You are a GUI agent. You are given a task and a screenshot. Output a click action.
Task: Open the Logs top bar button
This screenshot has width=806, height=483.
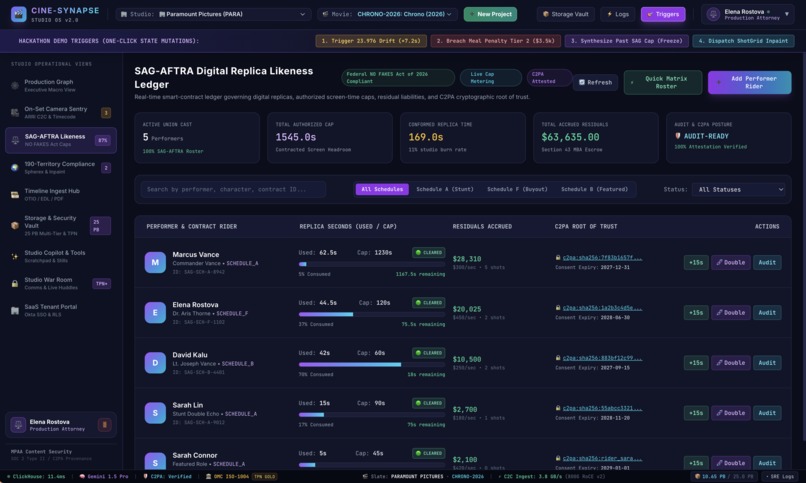point(618,14)
